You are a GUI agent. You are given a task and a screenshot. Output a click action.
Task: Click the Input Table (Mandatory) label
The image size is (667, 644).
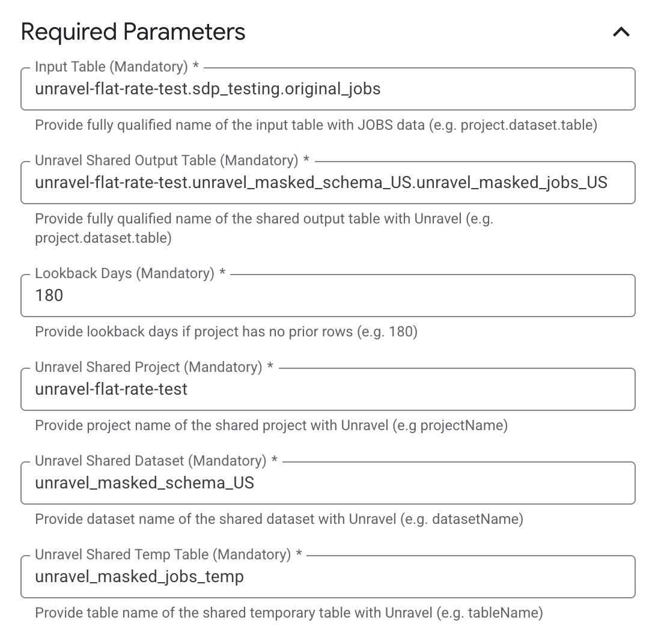[x=115, y=67]
